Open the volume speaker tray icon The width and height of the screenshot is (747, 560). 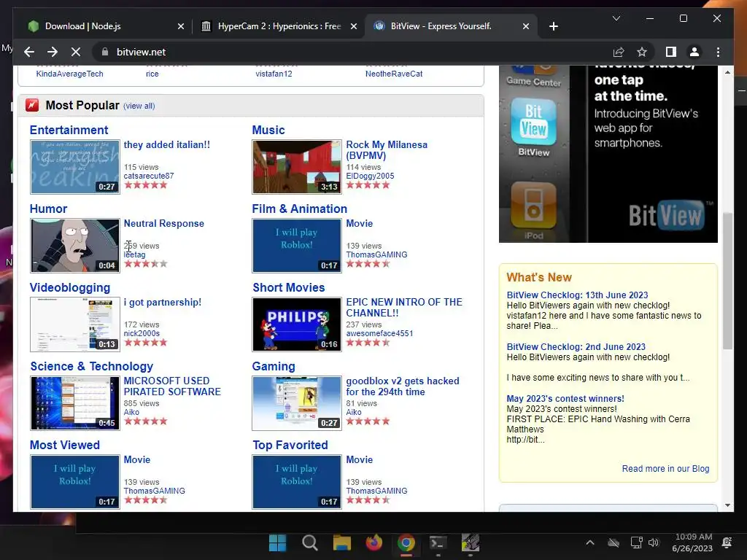tap(654, 542)
